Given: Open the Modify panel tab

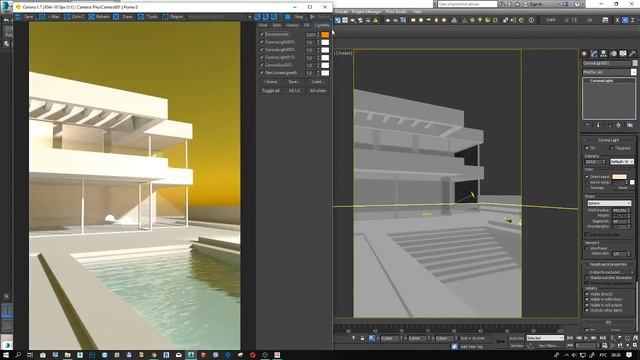Looking at the screenshot, I should click(594, 53).
